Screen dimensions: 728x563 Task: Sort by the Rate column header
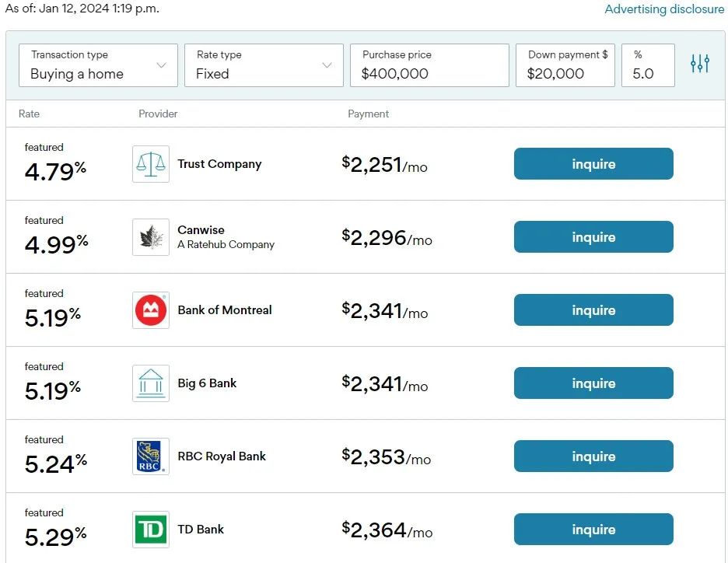(x=29, y=114)
